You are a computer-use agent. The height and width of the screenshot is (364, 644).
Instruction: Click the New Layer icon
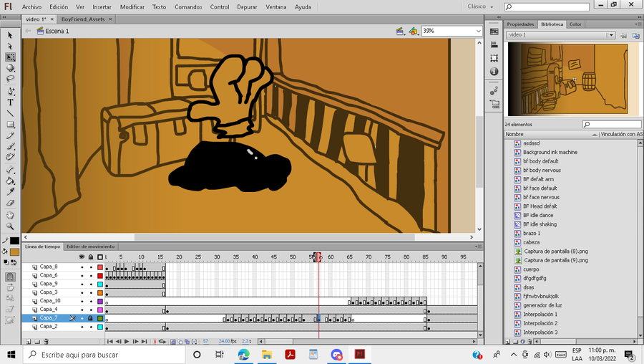29,341
